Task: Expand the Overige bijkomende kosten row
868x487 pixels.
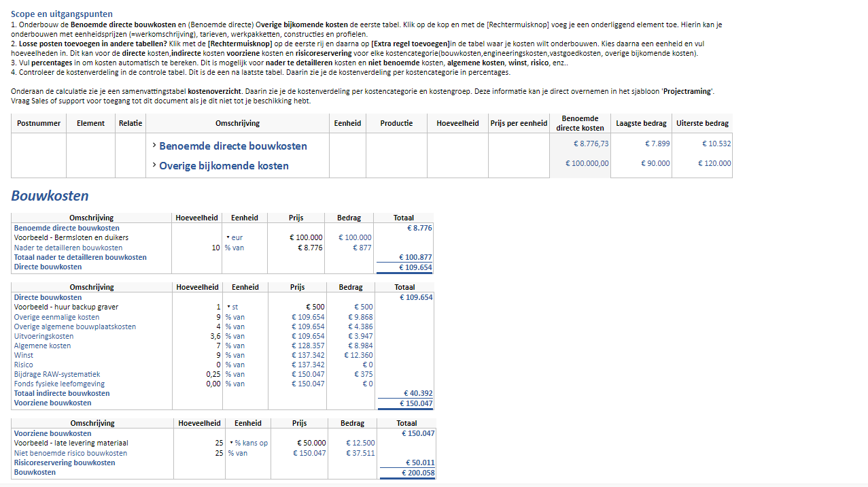Action: point(154,165)
